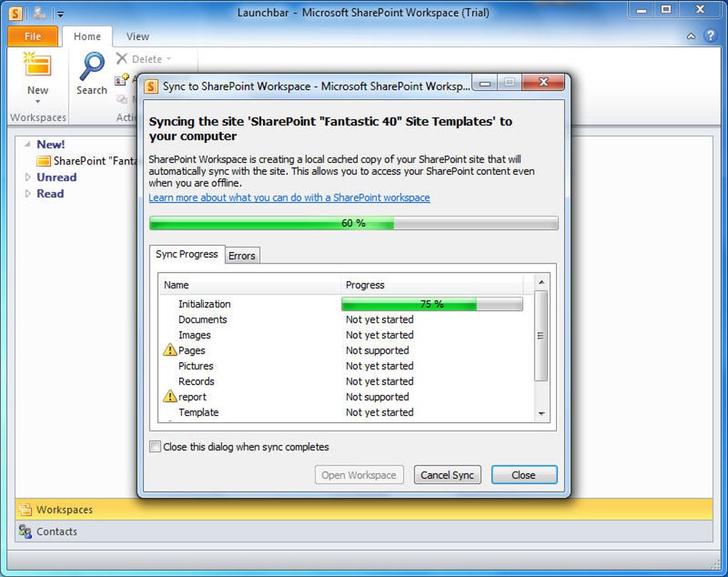This screenshot has height=577, width=728.
Task: Switch to the Home ribbon tab
Action: click(x=87, y=36)
